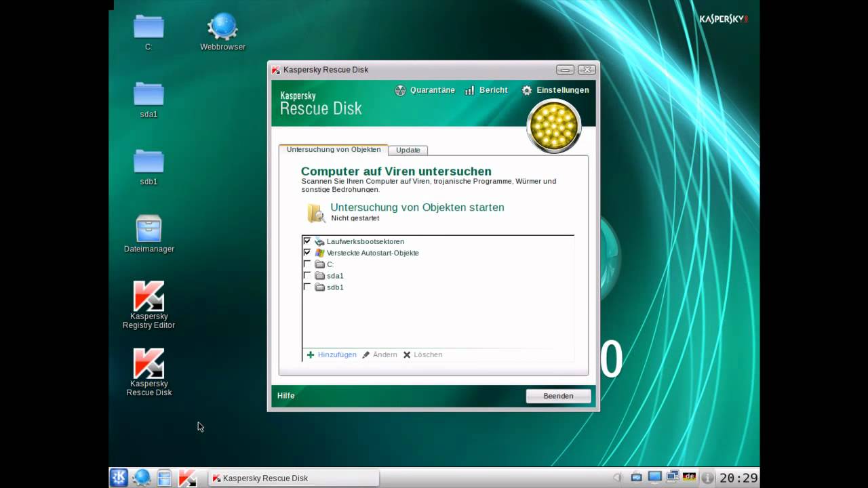Launch Kaspersky Registry Editor desktop icon
The width and height of the screenshot is (868, 488).
coord(149,305)
